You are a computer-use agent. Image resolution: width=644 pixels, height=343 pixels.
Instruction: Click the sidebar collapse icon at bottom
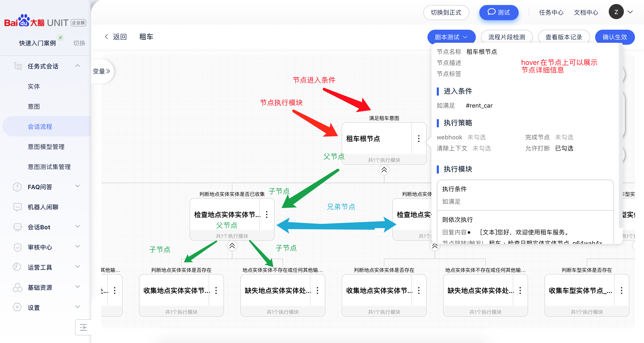click(83, 327)
